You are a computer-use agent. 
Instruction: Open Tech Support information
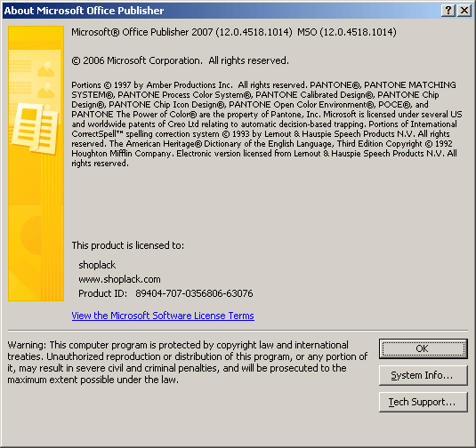424,402
